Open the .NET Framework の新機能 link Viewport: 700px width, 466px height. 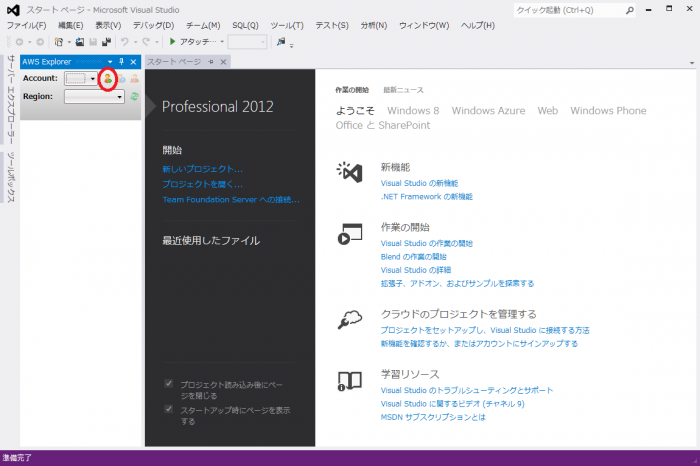[x=426, y=196]
